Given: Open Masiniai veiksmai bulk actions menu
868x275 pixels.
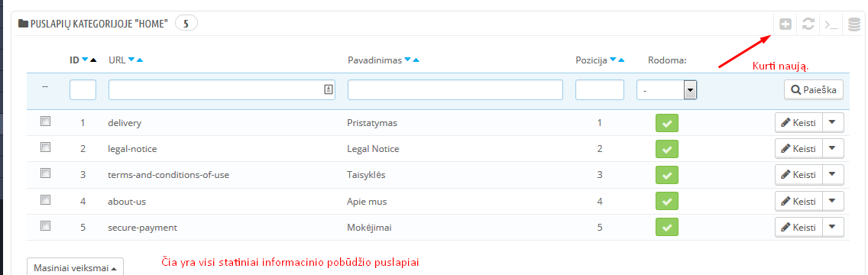Looking at the screenshot, I should coord(76,268).
